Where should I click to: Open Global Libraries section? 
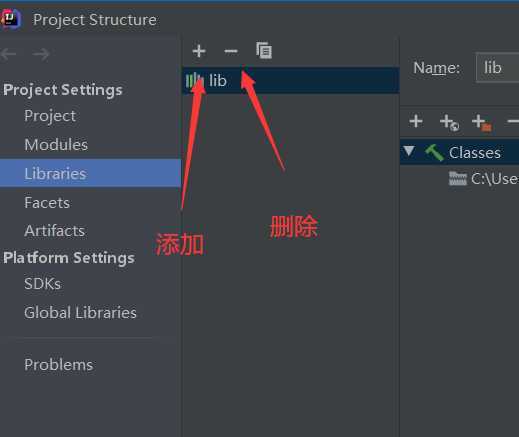(80, 312)
